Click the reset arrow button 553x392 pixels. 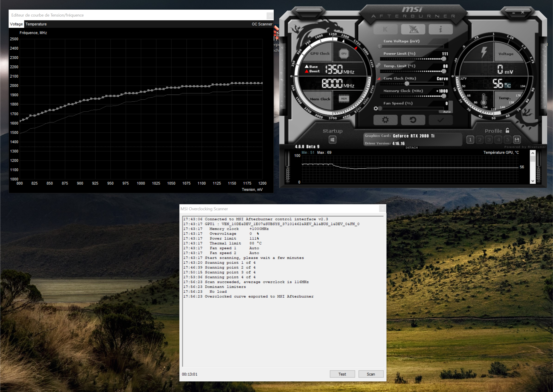coord(413,120)
